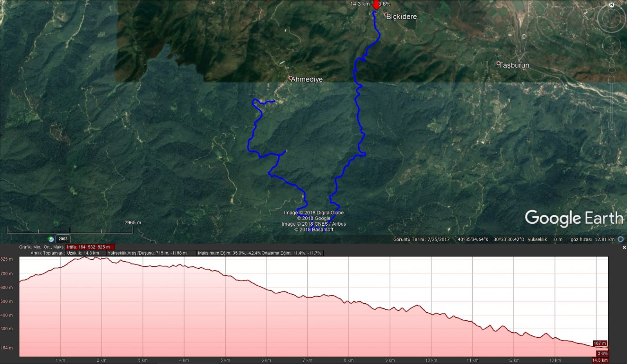Open the historical imagery clock icon
The image size is (627, 364).
point(51,239)
